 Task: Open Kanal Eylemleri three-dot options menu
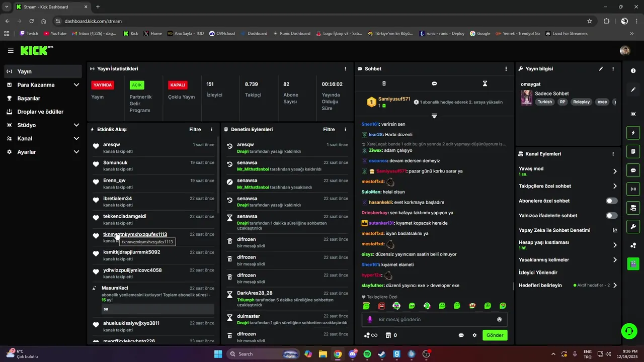coord(613,154)
